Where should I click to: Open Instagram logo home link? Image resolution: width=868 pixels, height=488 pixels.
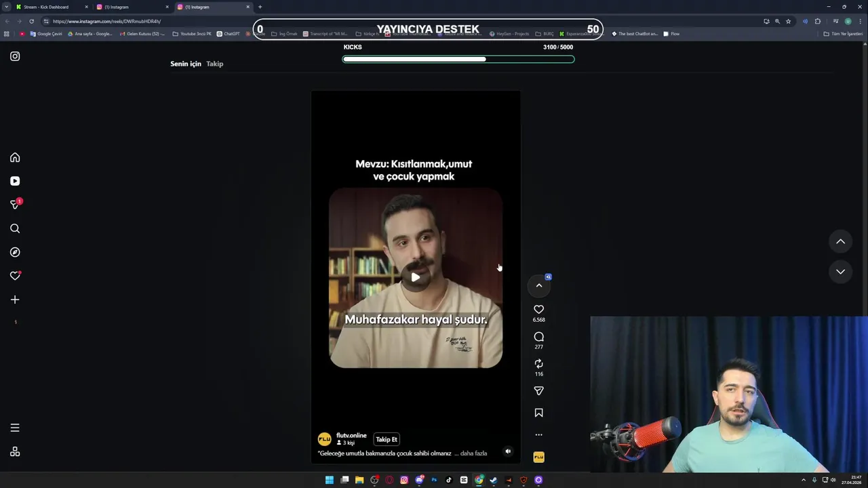click(x=15, y=56)
